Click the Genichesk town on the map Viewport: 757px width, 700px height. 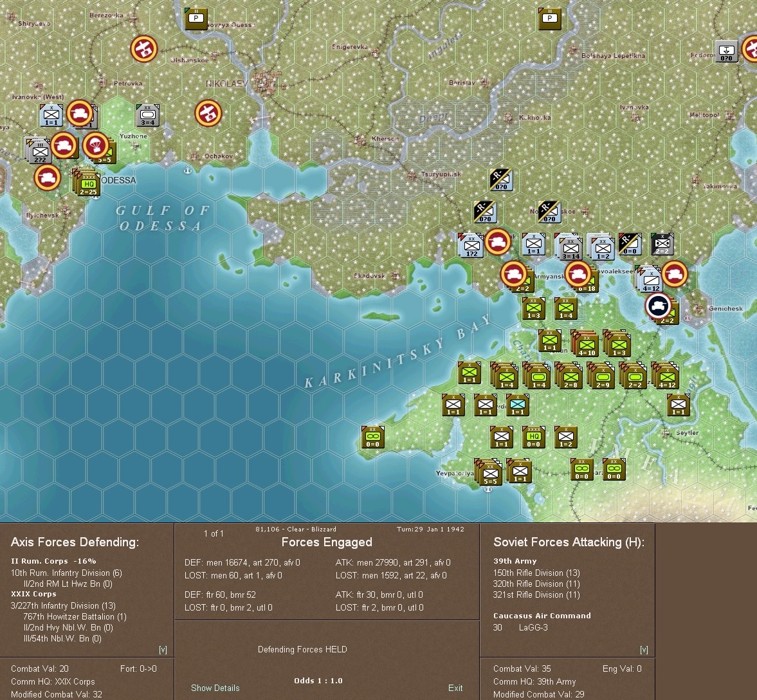click(x=699, y=308)
